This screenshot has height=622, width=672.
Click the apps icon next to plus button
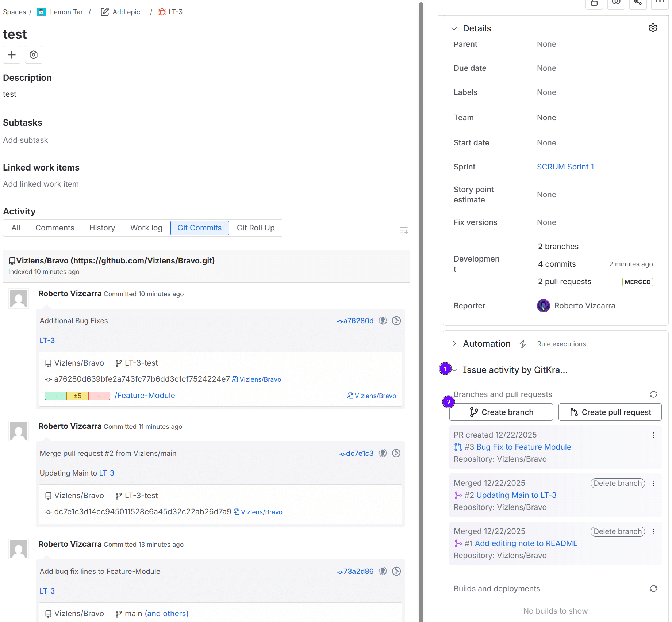click(x=34, y=55)
